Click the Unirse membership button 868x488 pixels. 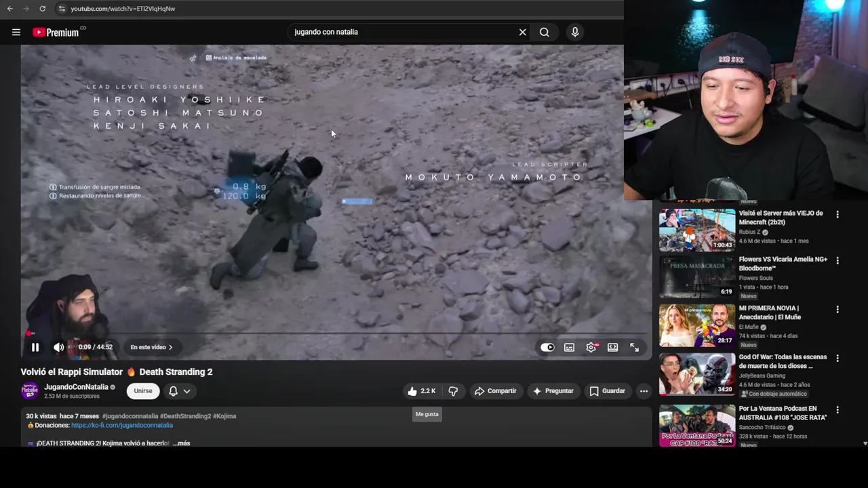(143, 391)
